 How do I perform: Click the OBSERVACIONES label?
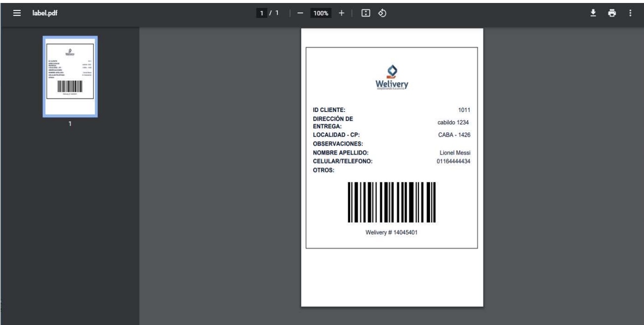(338, 144)
